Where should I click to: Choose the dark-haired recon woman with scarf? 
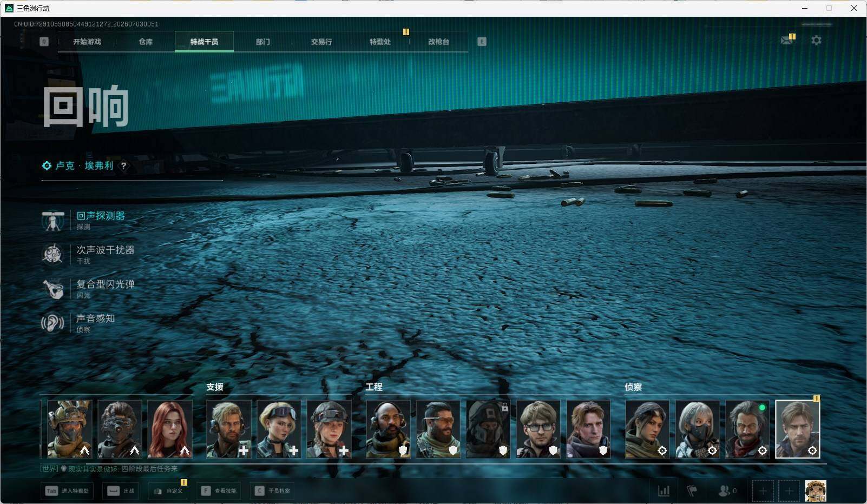647,429
